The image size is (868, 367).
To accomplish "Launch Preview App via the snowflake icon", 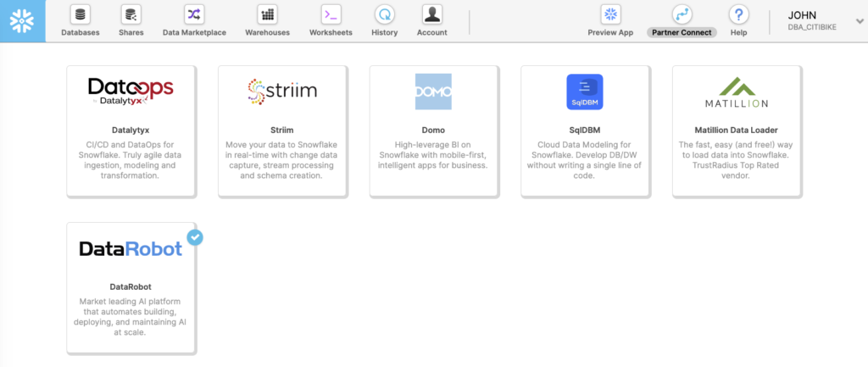I will (610, 15).
